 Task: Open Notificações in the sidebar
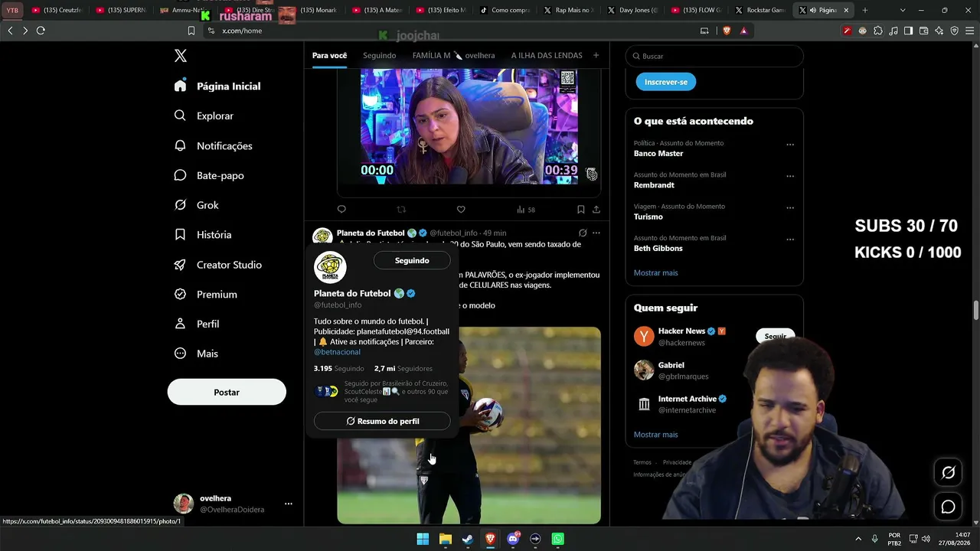click(x=213, y=145)
